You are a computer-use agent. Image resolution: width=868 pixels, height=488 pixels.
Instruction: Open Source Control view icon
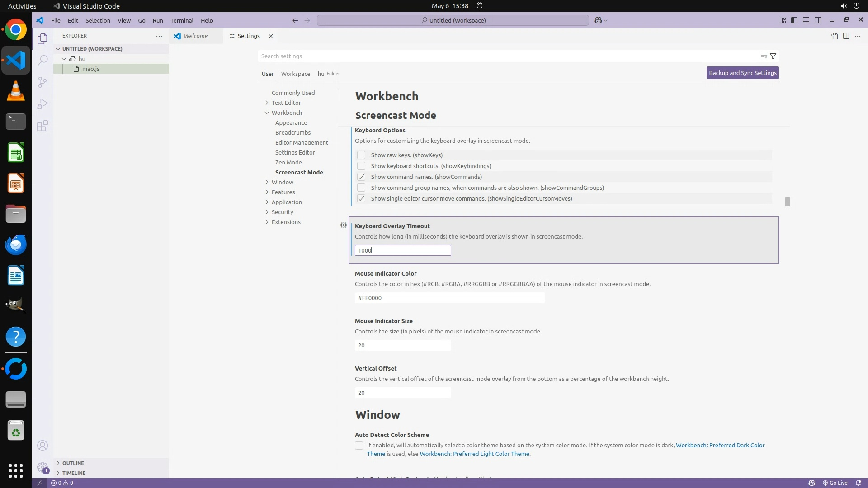point(42,82)
